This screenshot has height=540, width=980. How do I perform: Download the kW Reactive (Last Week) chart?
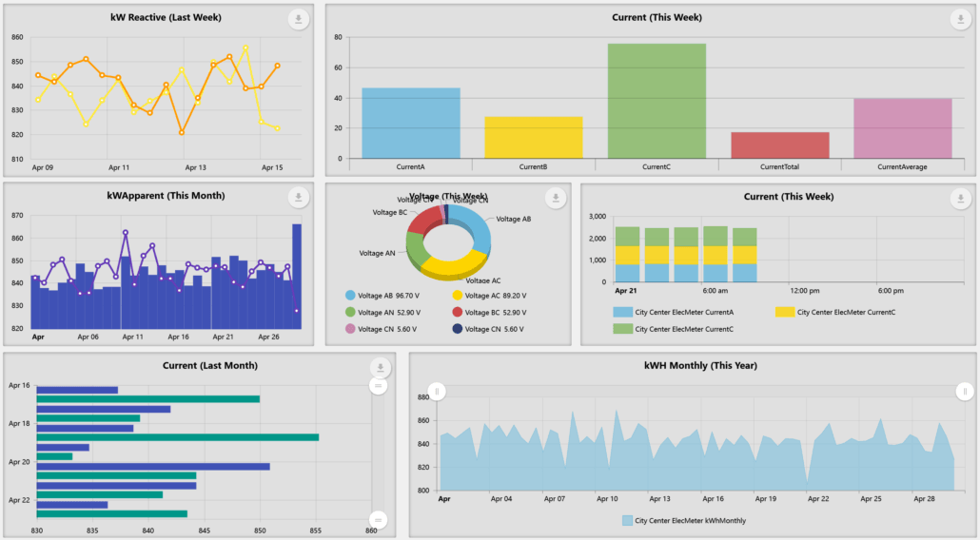click(298, 19)
